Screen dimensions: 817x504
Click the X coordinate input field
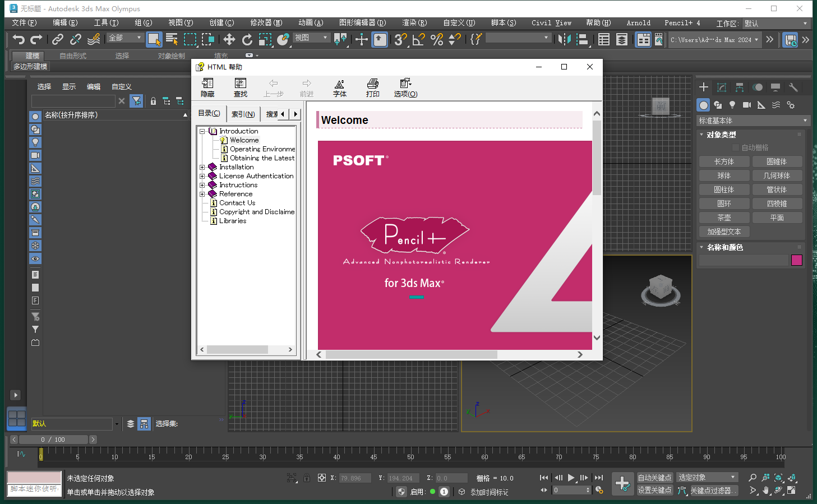click(354, 478)
